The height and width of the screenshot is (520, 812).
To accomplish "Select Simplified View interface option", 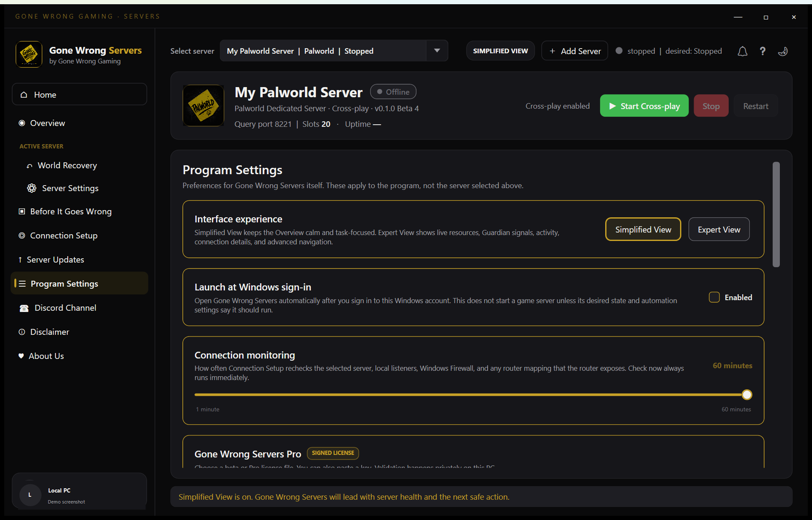I will click(x=643, y=229).
